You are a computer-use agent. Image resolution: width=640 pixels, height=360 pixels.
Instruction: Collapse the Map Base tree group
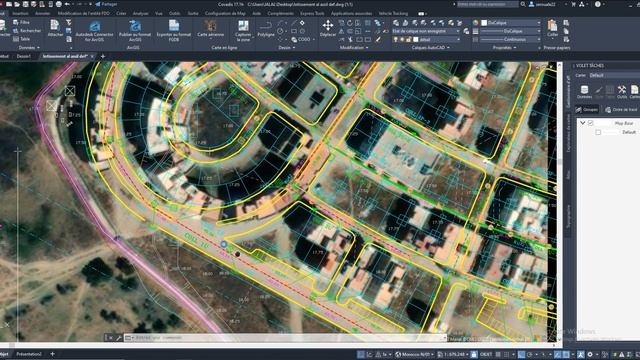click(x=582, y=123)
